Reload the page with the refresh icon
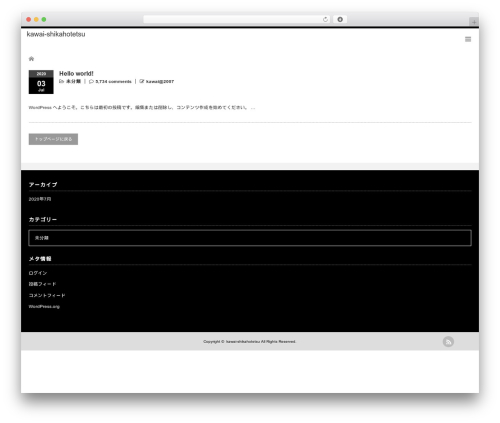 pyautogui.click(x=325, y=19)
